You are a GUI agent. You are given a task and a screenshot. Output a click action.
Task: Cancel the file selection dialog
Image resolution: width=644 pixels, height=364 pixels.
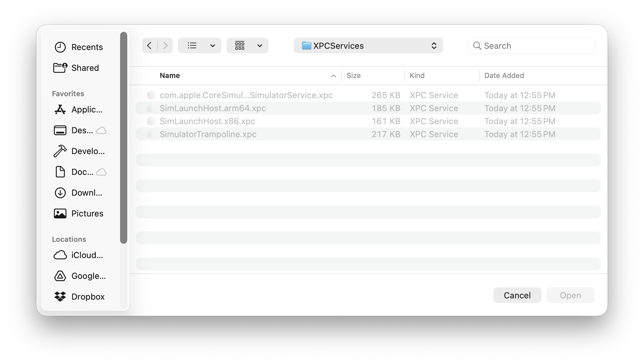click(517, 295)
